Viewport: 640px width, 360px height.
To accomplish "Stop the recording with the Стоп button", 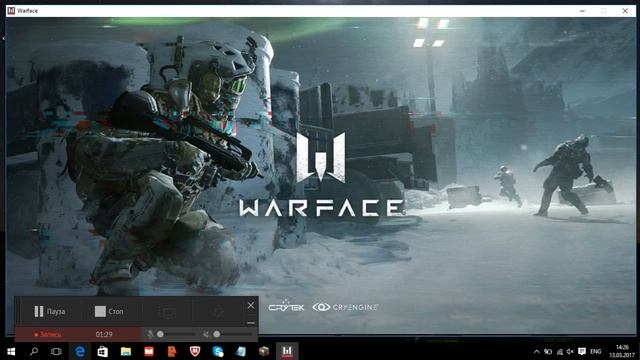I will pos(109,311).
